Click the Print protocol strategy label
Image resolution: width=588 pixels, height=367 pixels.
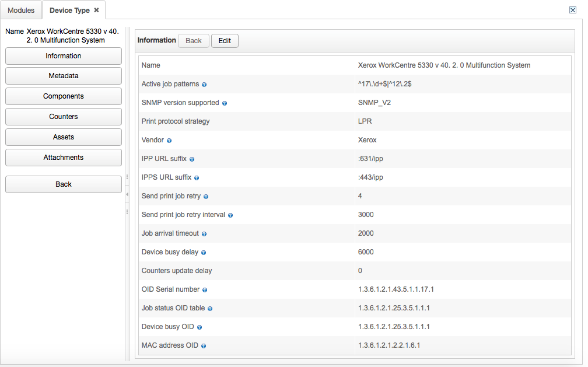click(x=176, y=121)
